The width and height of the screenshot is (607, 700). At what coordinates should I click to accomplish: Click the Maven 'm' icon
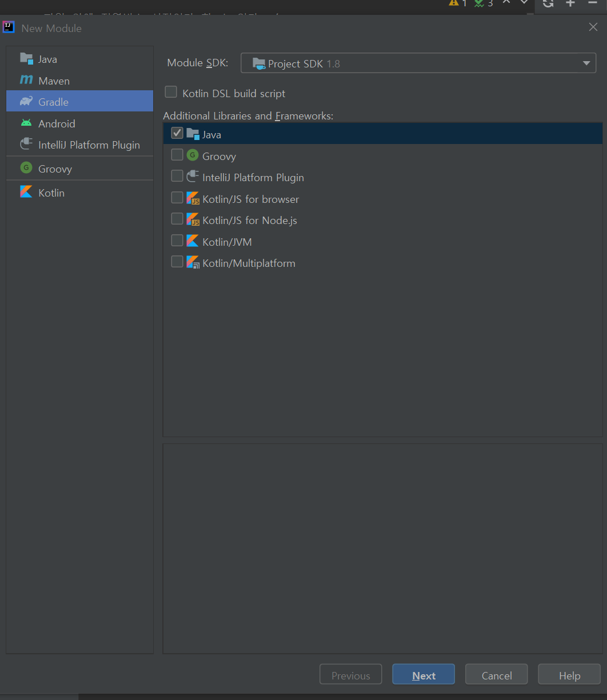click(26, 80)
